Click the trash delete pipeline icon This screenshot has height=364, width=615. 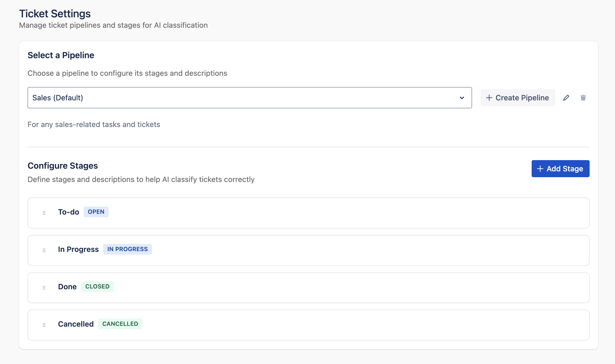click(583, 98)
